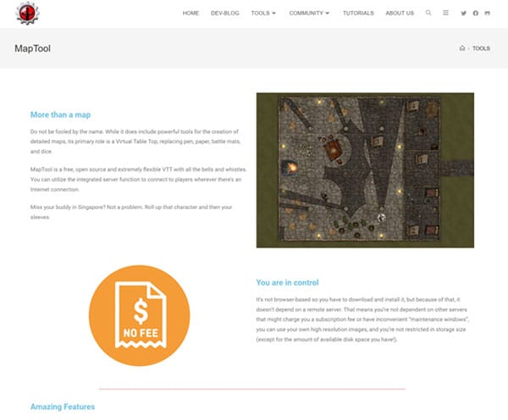
Task: Click the Tools breadcrumb link
Action: (481, 48)
